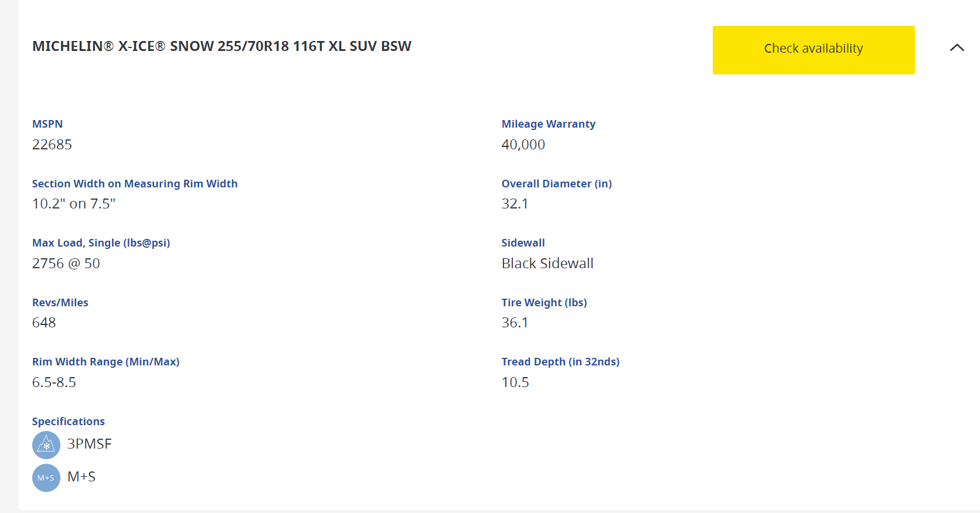Click the MSPN value 22685
This screenshot has width=980, height=513.
(52, 145)
